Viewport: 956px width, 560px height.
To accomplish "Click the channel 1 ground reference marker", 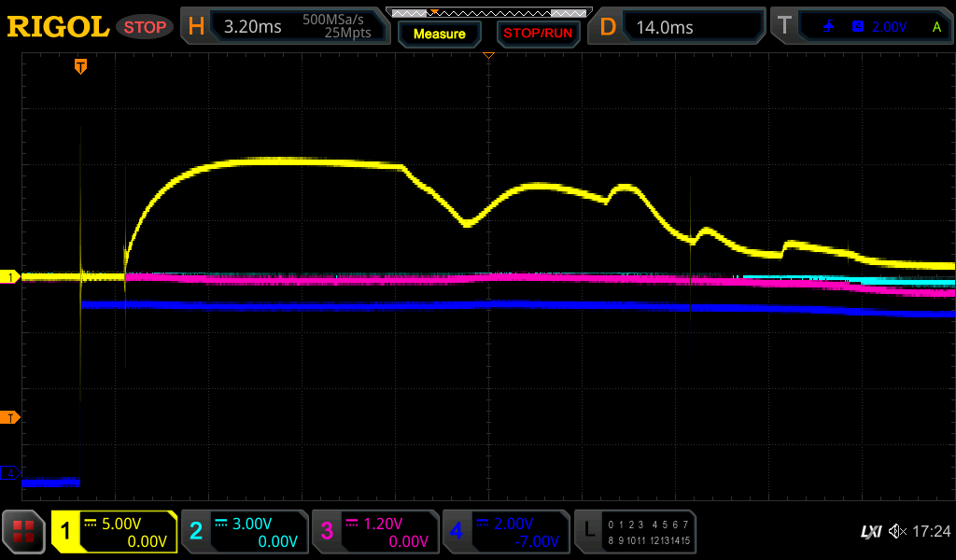I will coord(11,277).
